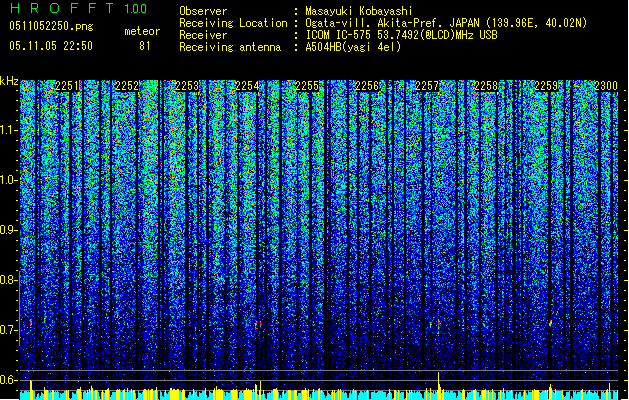Click the 2256 time marker

click(367, 86)
